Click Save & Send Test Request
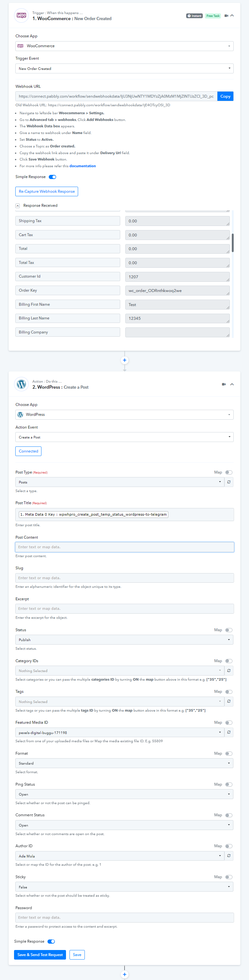 pos(40,954)
